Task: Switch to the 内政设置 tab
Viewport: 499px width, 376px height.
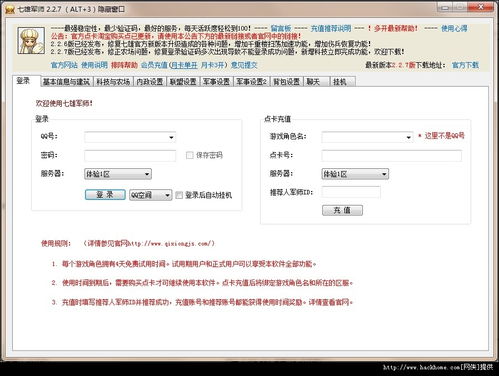Action: point(150,82)
